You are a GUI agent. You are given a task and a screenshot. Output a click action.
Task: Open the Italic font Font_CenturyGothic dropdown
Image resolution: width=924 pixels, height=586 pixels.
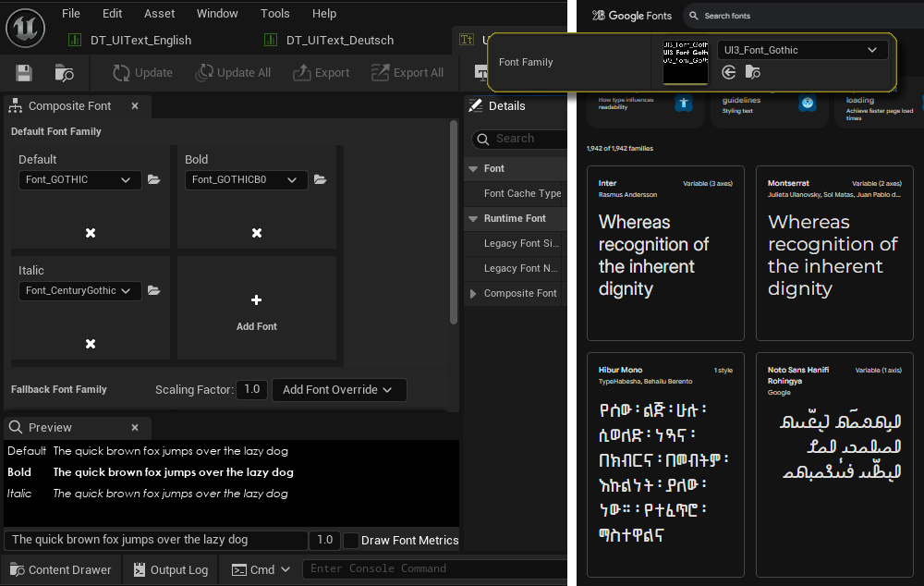[x=79, y=290]
